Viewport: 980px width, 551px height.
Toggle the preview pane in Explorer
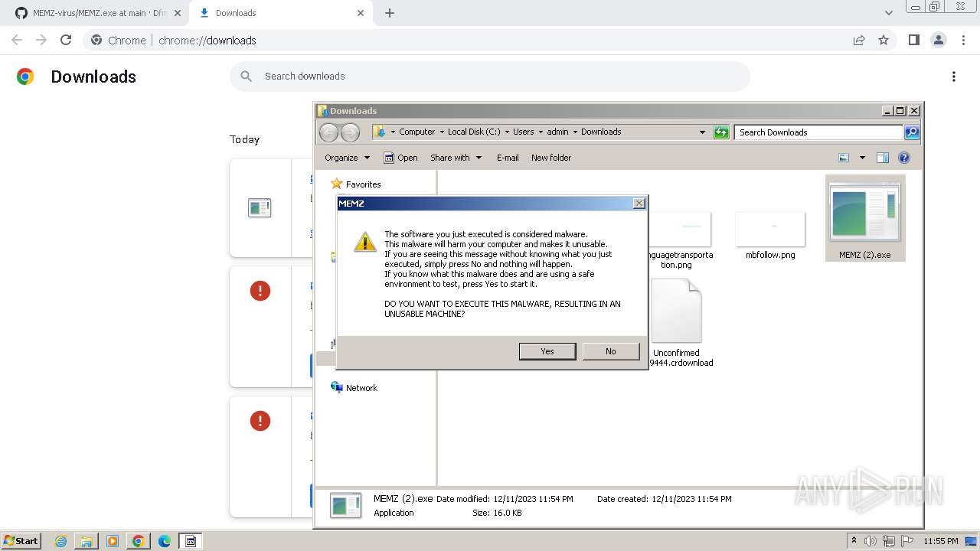click(883, 158)
